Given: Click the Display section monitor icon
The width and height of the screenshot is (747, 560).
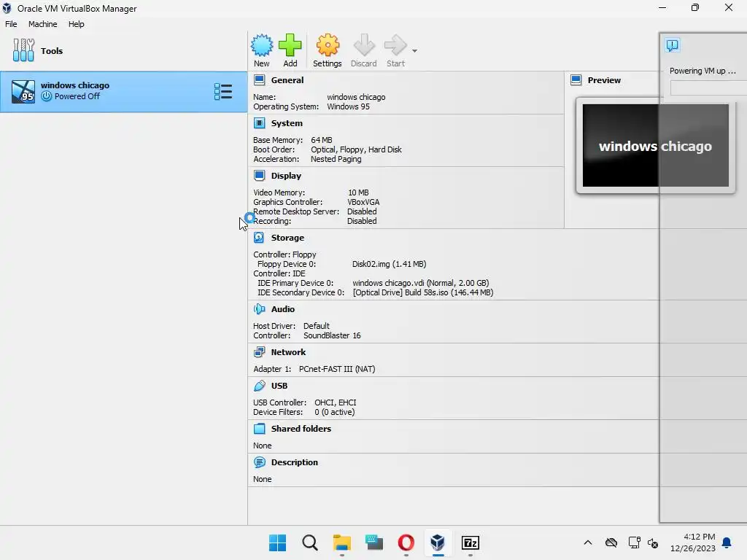Looking at the screenshot, I should (259, 176).
